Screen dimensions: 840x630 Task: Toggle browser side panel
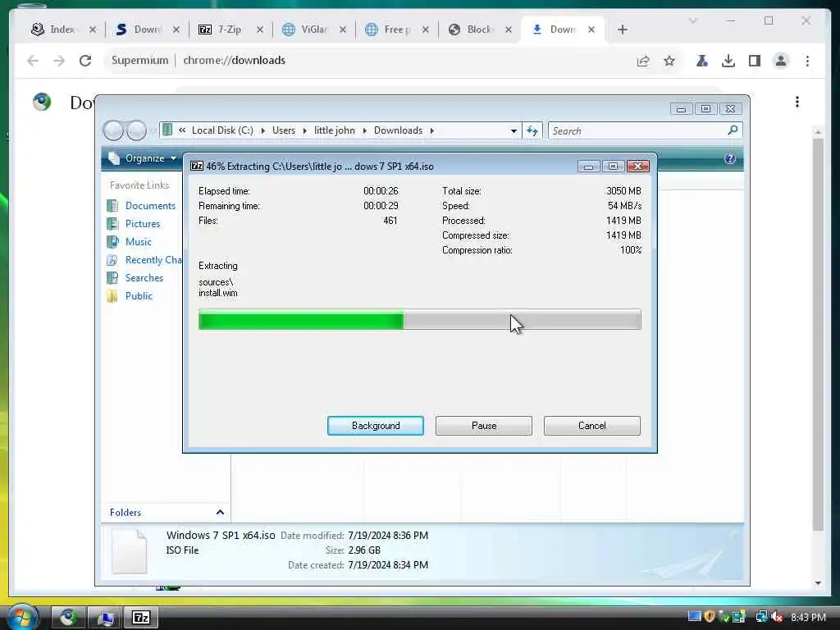755,61
